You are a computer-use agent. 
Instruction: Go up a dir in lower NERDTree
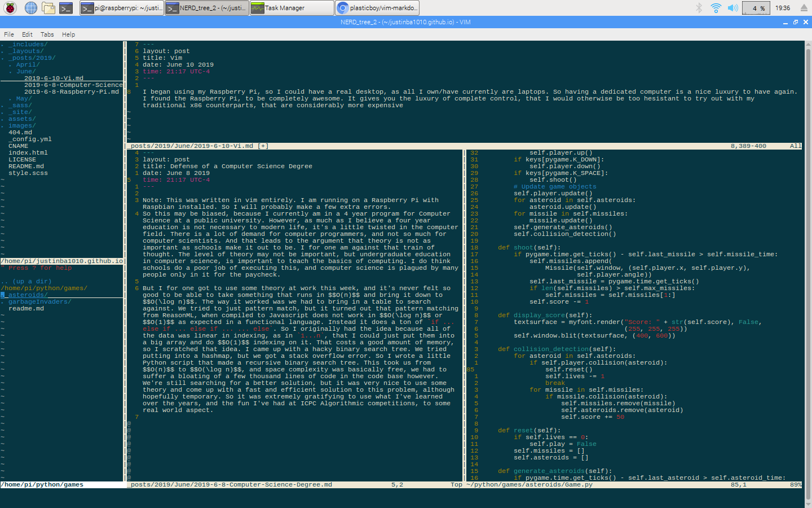(x=27, y=281)
